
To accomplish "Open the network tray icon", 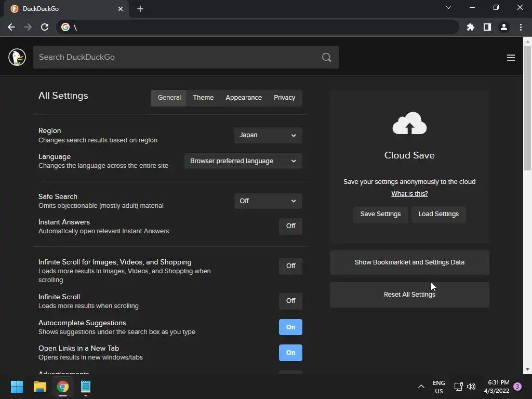I will coord(458,387).
